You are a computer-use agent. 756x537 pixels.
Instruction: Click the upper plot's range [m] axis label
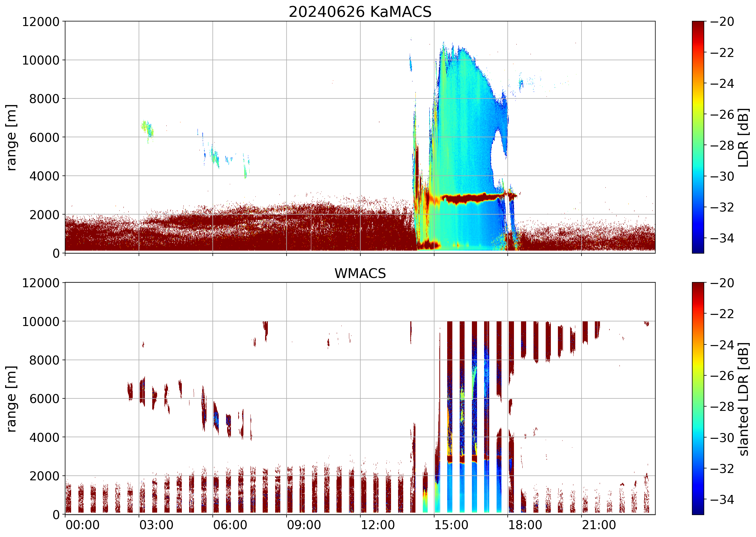coord(11,138)
